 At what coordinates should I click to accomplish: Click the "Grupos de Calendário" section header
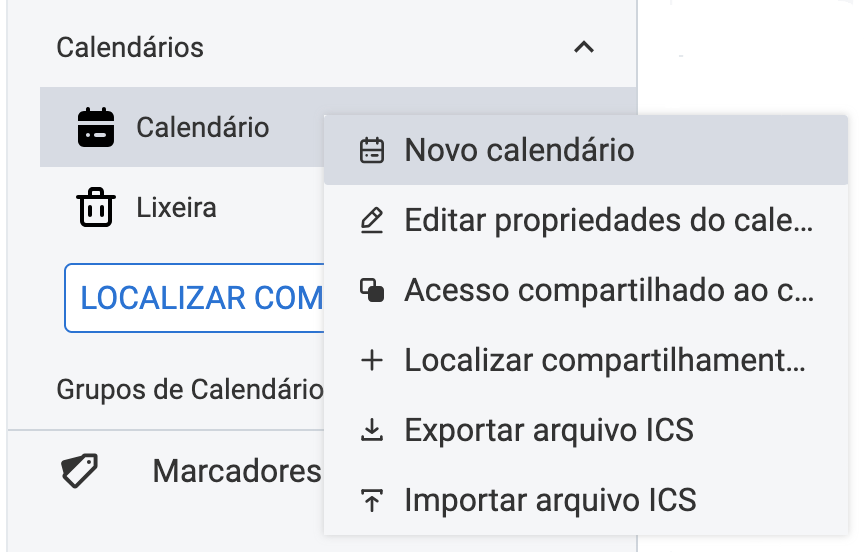pyautogui.click(x=189, y=388)
